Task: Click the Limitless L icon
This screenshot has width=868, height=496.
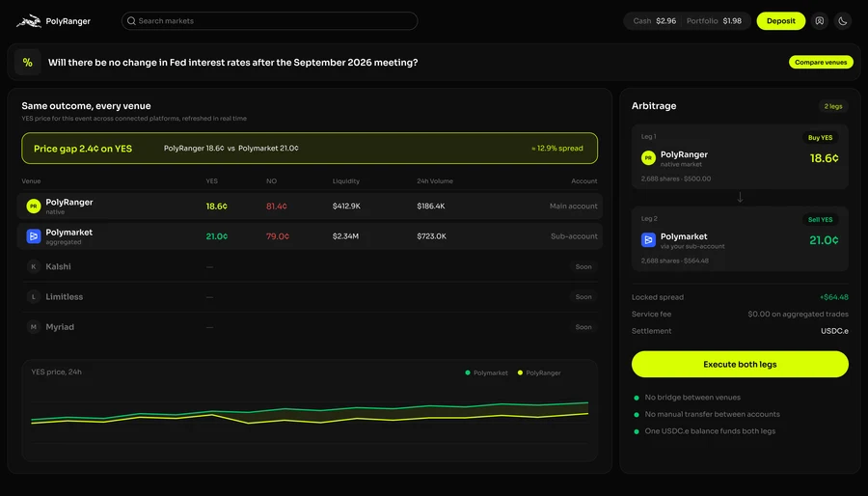Action: [x=33, y=296]
